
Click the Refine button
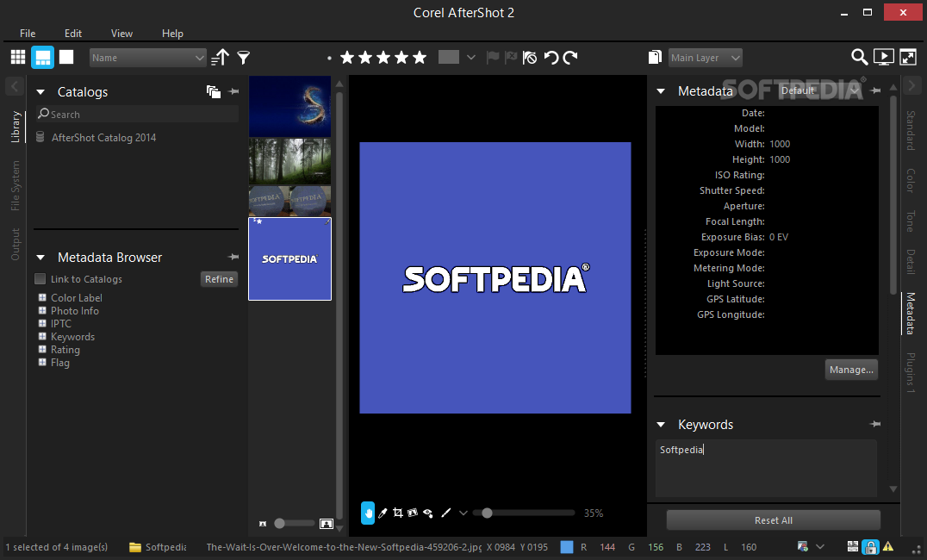[220, 279]
